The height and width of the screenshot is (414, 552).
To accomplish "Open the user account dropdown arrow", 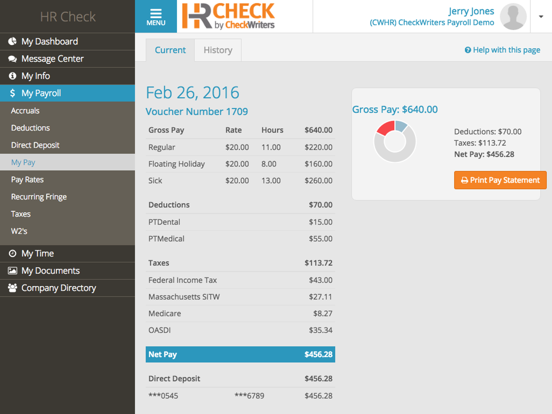I will pyautogui.click(x=541, y=17).
